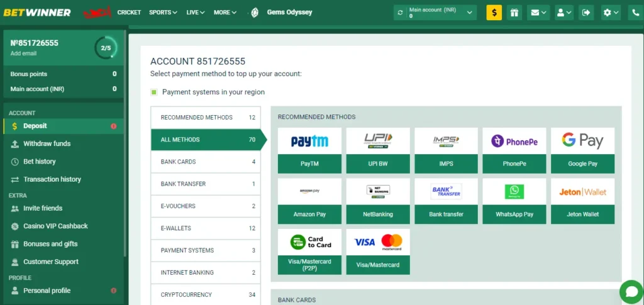Select the Deposit sidebar item

coord(64,126)
